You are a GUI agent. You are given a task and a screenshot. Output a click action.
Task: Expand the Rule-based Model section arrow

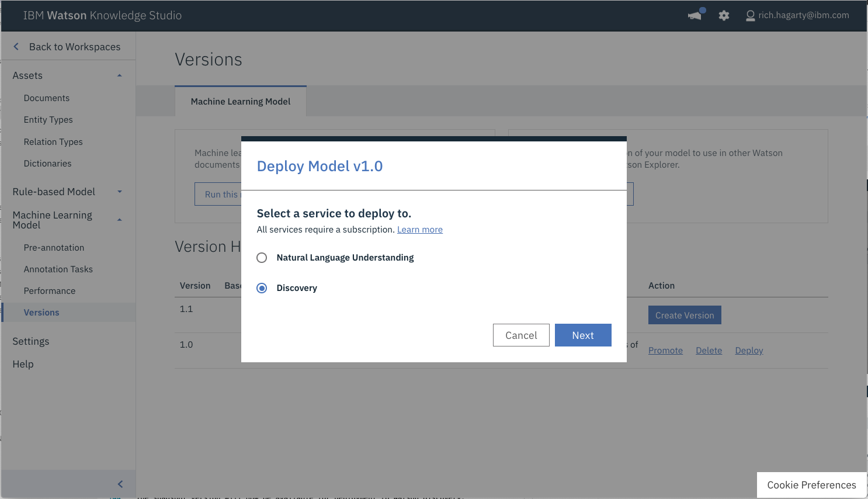coord(119,192)
